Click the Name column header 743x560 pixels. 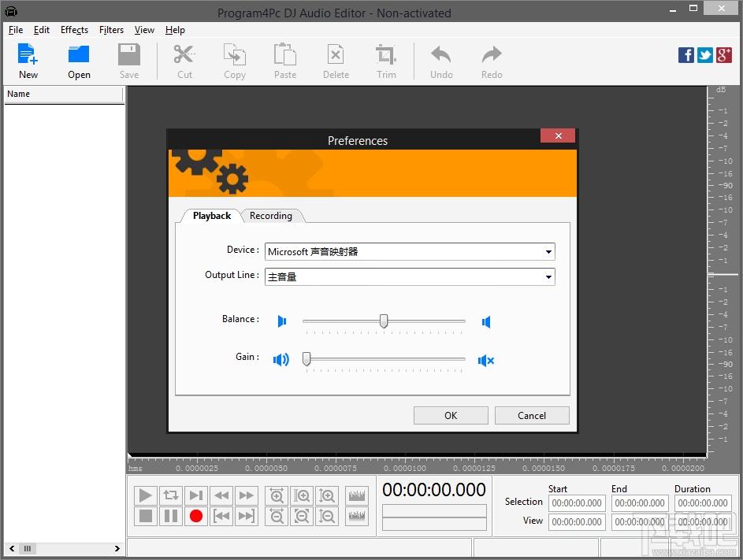(64, 94)
